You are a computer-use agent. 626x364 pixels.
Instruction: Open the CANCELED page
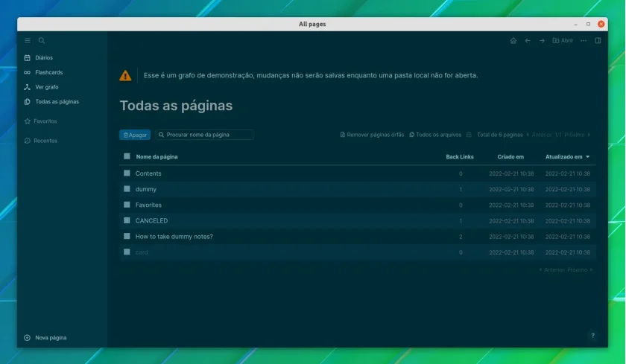151,221
